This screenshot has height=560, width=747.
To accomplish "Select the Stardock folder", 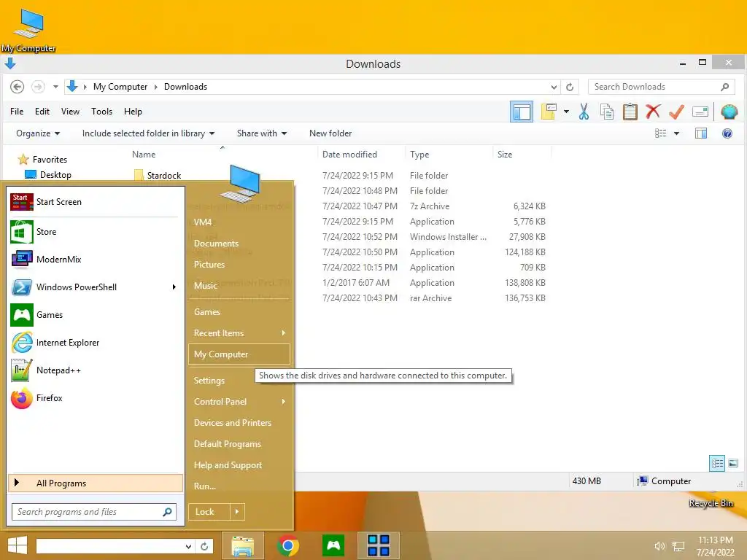I will [x=164, y=175].
